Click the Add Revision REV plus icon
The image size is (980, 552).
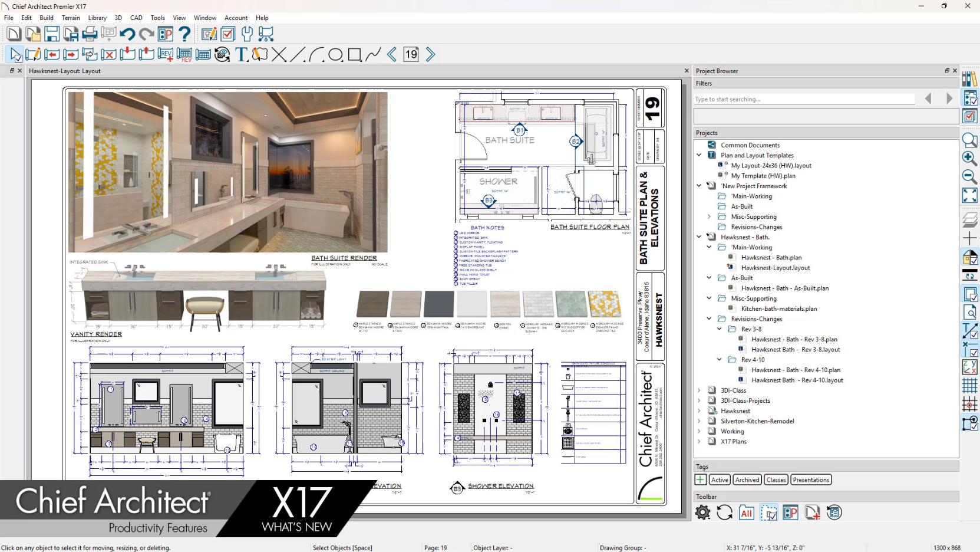166,55
